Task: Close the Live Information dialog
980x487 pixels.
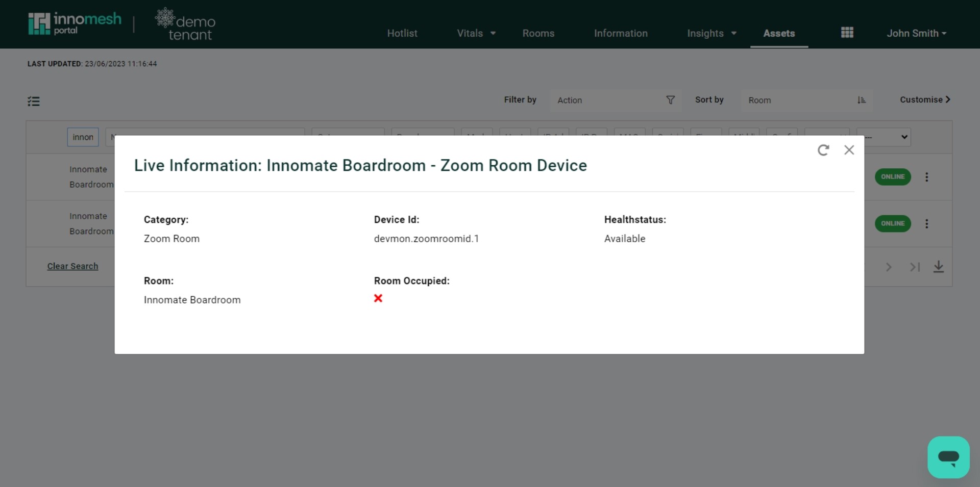Action: [x=849, y=150]
